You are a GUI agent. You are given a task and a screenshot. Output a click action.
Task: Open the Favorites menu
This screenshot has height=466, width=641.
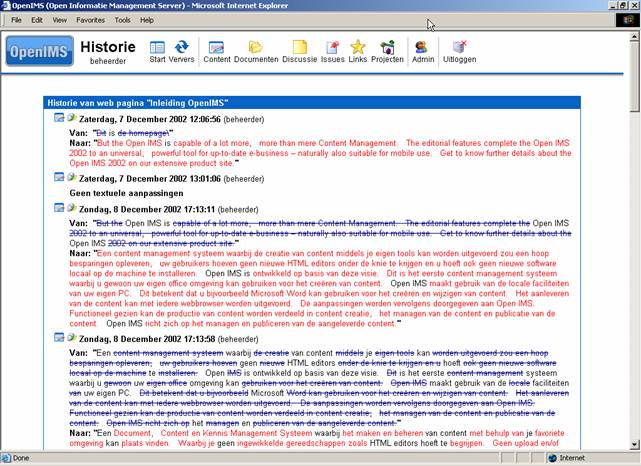tap(90, 20)
